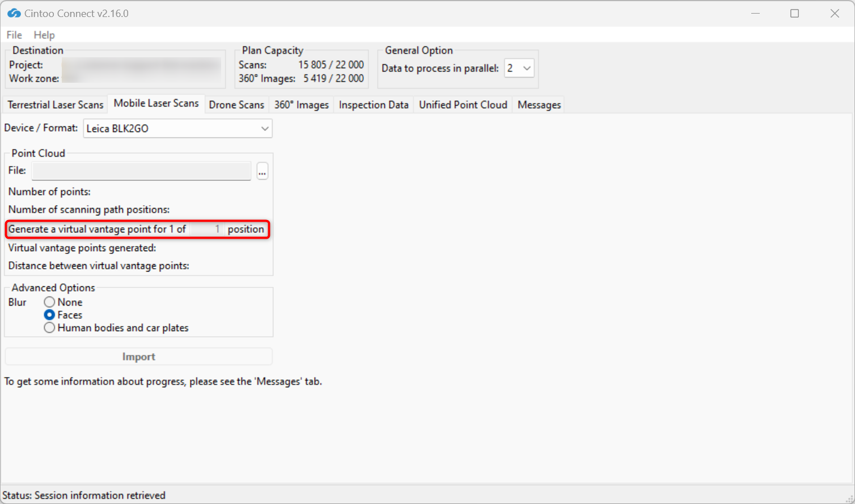This screenshot has width=855, height=504.
Task: Minimize the Cintoo Connect window
Action: click(755, 13)
